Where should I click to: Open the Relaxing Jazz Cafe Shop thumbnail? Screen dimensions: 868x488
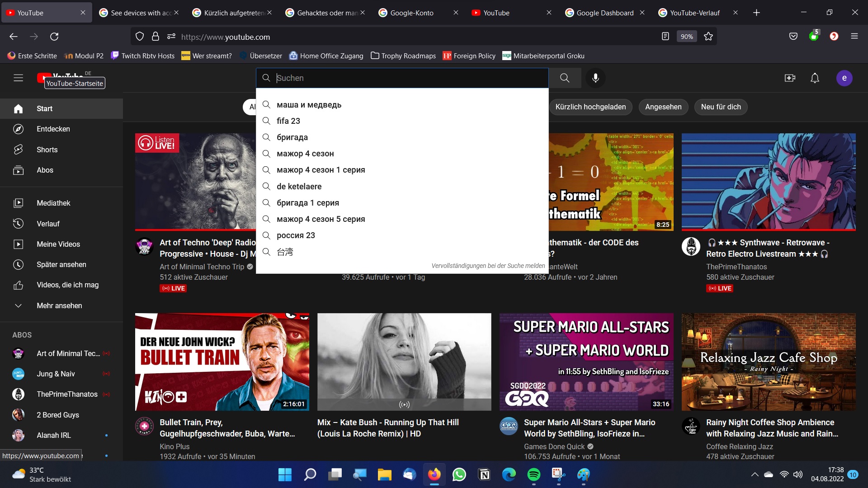pos(769,362)
